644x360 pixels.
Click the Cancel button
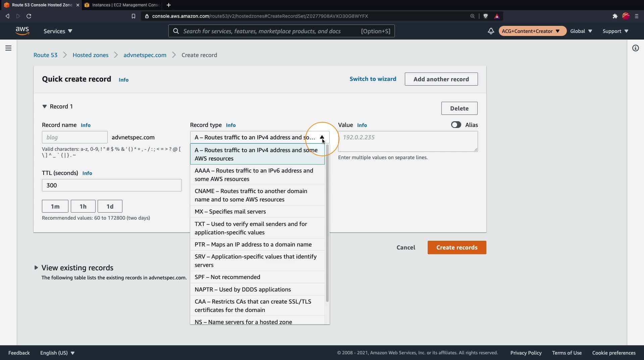[406, 248]
